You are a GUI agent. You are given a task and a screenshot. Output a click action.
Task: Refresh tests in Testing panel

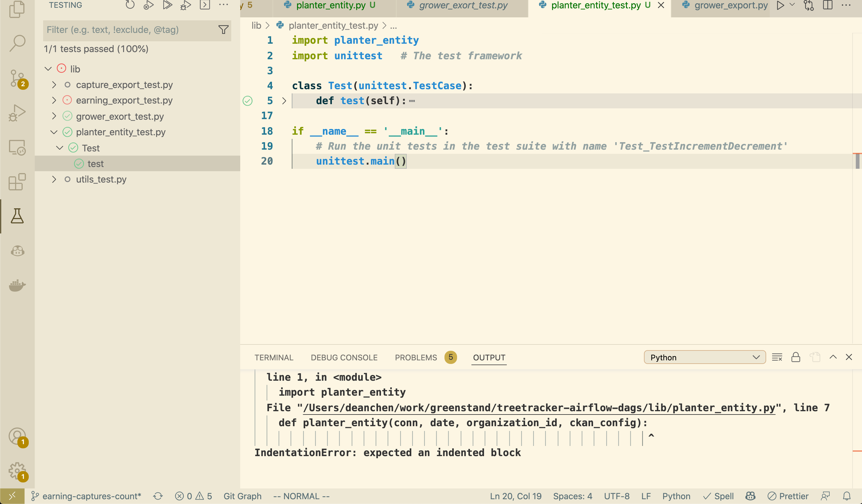click(x=130, y=5)
